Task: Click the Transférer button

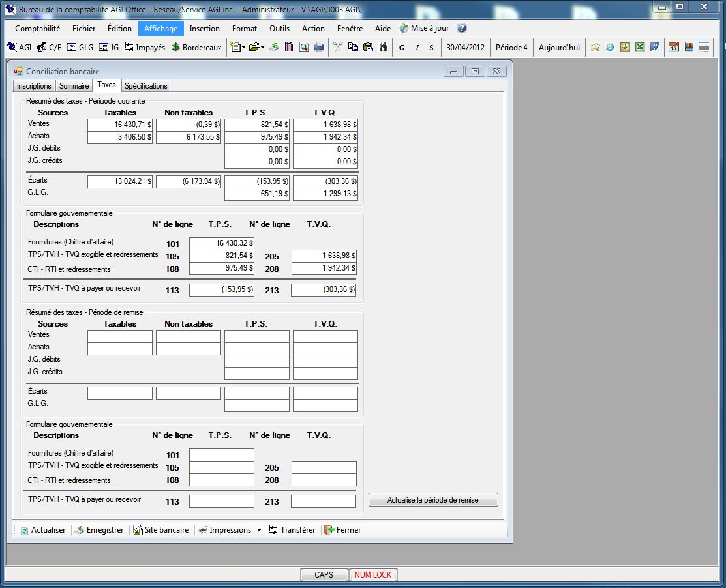Action: point(292,530)
